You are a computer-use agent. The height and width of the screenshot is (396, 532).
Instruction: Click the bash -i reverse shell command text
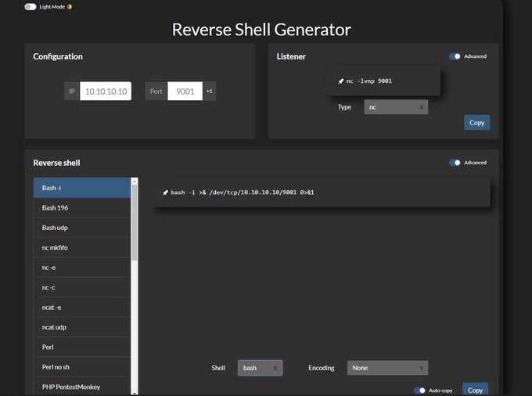point(243,193)
